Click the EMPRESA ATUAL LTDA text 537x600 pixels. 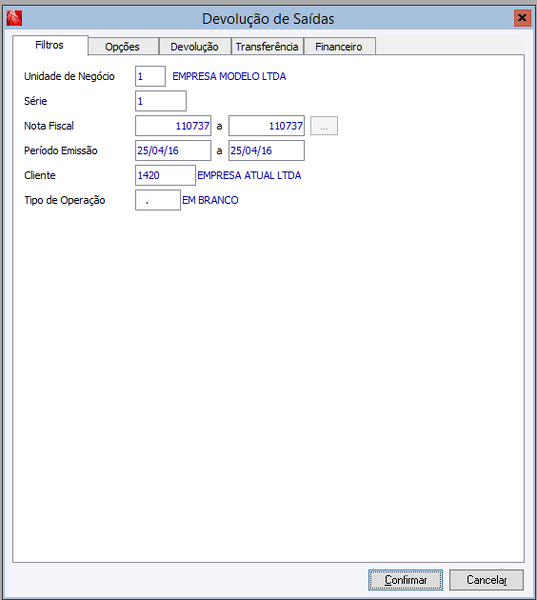249,175
